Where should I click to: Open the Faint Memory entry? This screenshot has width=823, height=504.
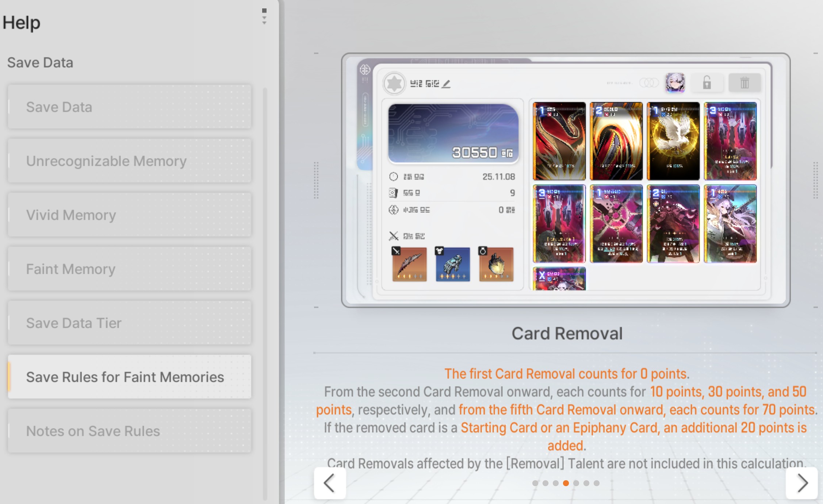[130, 269]
